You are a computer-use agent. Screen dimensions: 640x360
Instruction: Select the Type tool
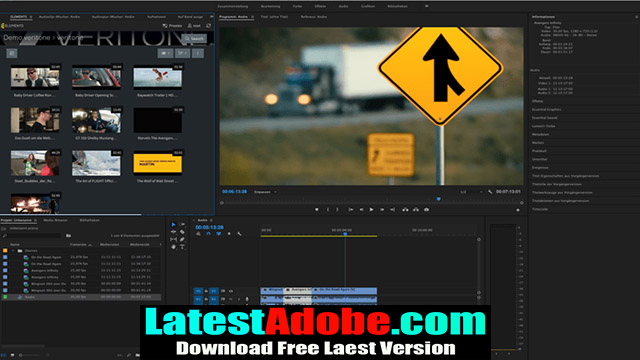point(182,247)
